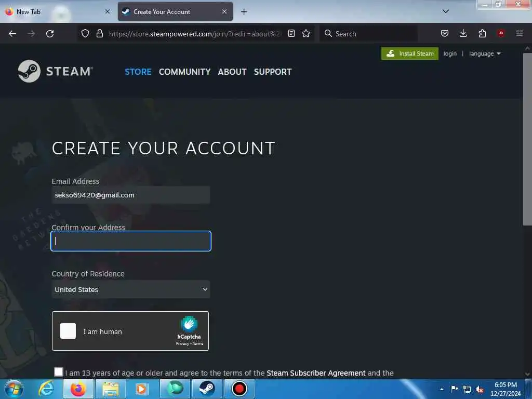Open the list all tabs chevron
Screen dimensions: 532x399
tap(446, 11)
